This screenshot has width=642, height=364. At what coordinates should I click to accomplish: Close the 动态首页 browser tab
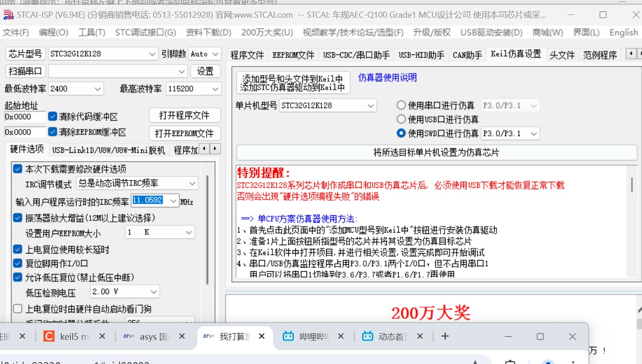click(x=420, y=336)
